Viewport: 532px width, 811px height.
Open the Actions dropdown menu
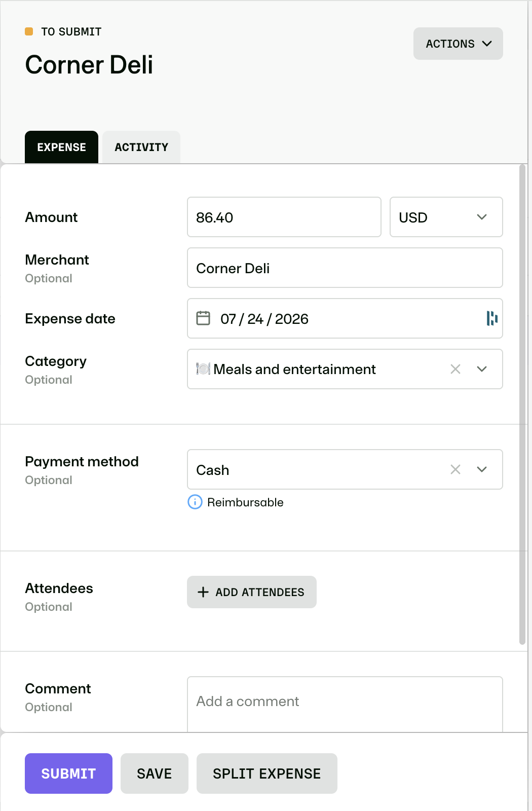coord(458,44)
